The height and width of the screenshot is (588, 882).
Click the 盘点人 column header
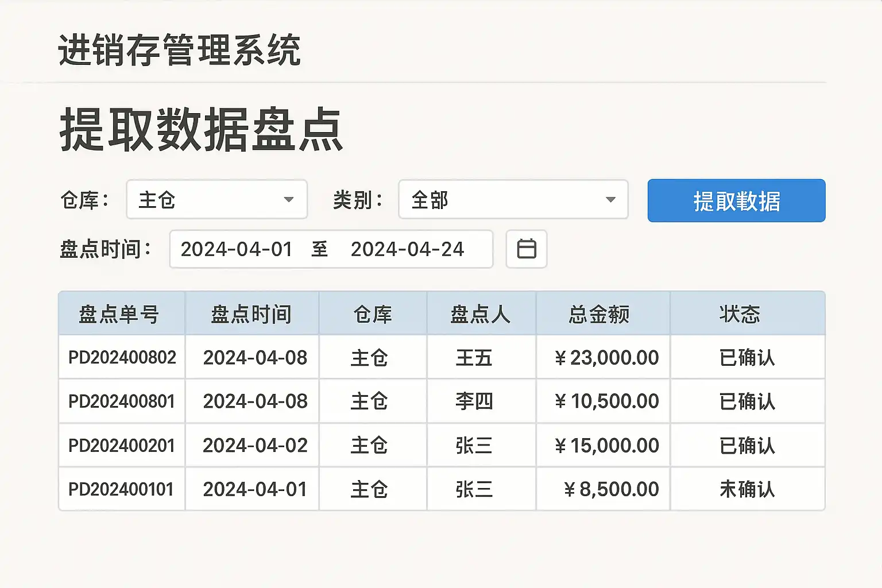tap(481, 314)
